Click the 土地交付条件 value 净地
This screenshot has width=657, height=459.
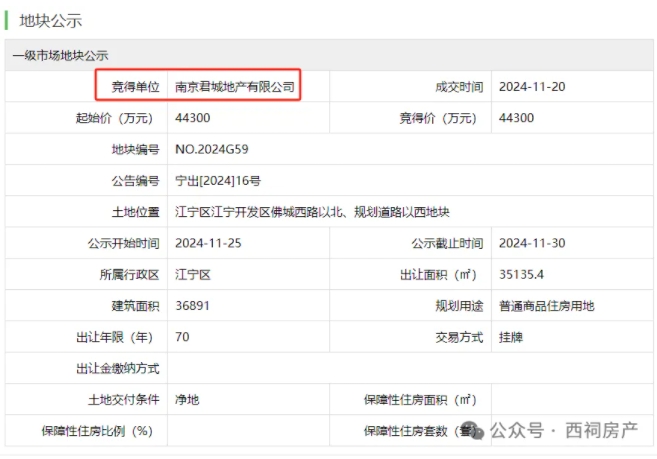click(x=186, y=399)
